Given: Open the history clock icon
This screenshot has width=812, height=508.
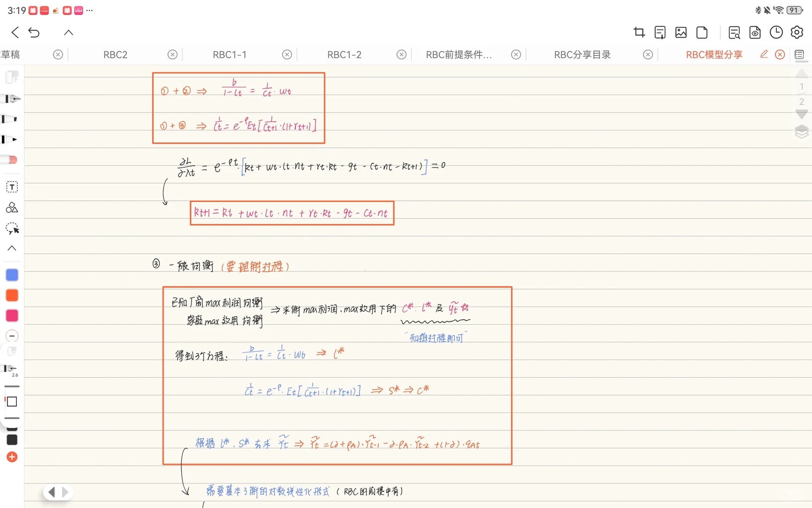Looking at the screenshot, I should [776, 32].
